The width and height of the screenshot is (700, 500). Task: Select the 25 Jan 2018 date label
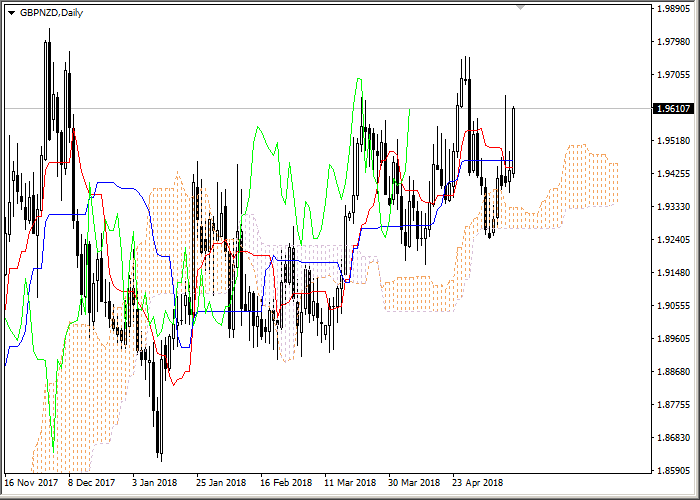pyautogui.click(x=220, y=481)
